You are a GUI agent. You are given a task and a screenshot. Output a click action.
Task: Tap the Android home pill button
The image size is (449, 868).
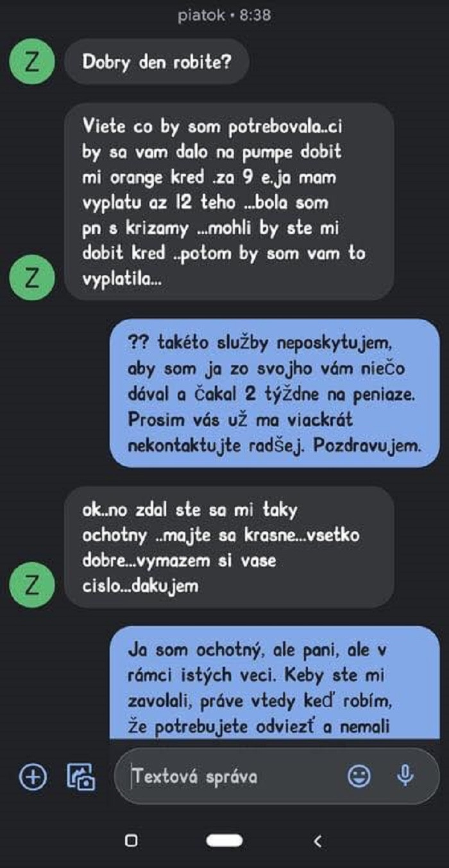(x=224, y=840)
